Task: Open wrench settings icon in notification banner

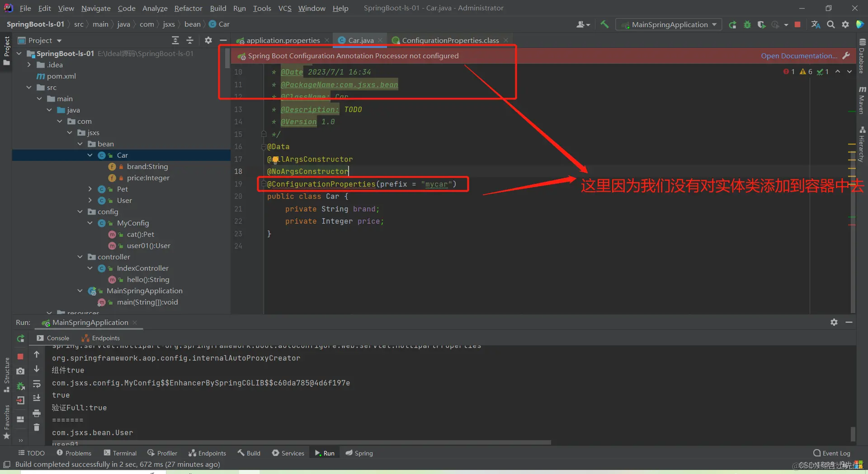Action: click(x=846, y=56)
